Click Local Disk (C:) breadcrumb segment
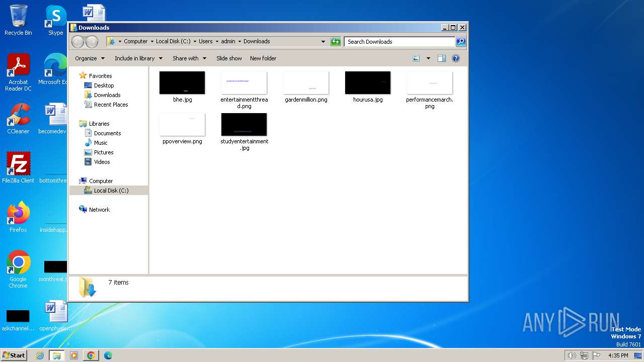The height and width of the screenshot is (362, 644). 173,41
